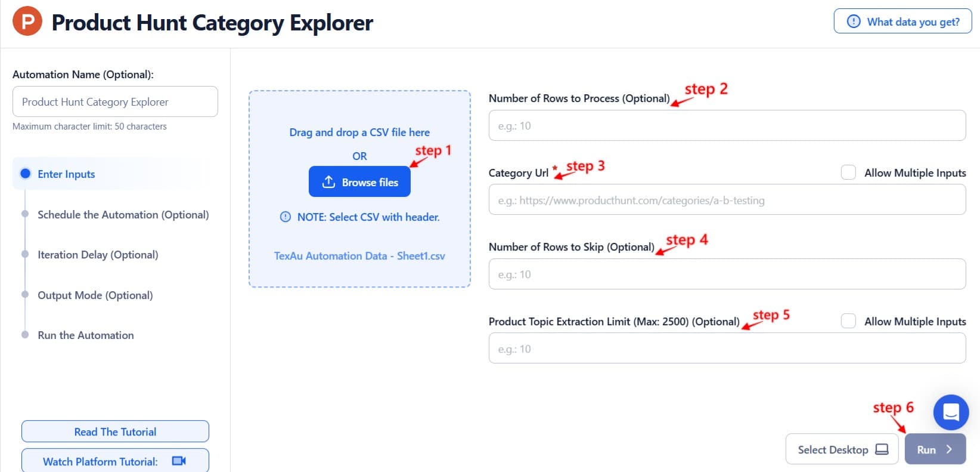
Task: Click the Product Hunt logo icon
Action: tap(27, 21)
